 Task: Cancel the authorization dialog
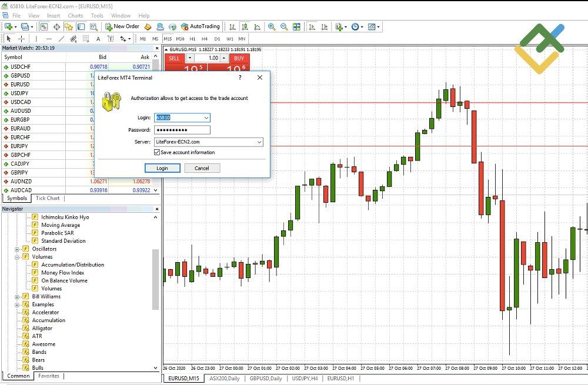(x=202, y=168)
